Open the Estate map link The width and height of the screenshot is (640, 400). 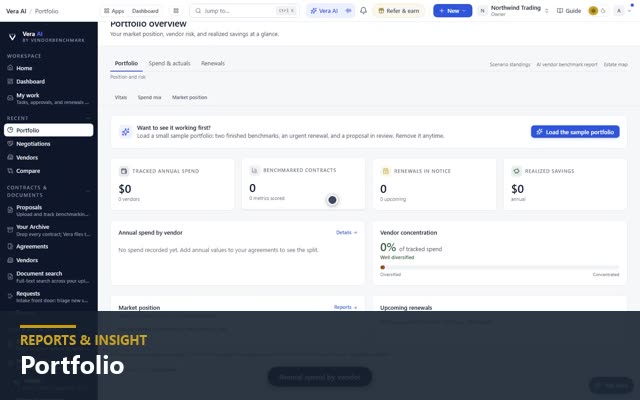coord(616,64)
